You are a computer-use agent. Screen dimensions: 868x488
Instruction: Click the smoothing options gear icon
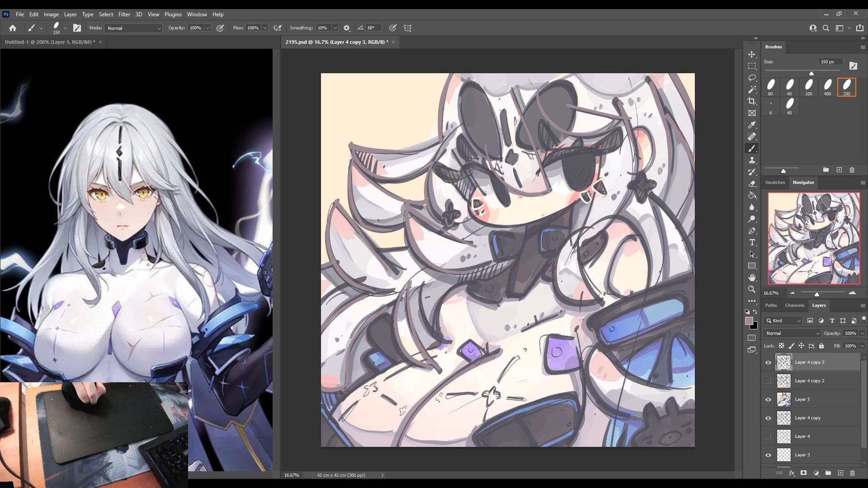click(347, 28)
